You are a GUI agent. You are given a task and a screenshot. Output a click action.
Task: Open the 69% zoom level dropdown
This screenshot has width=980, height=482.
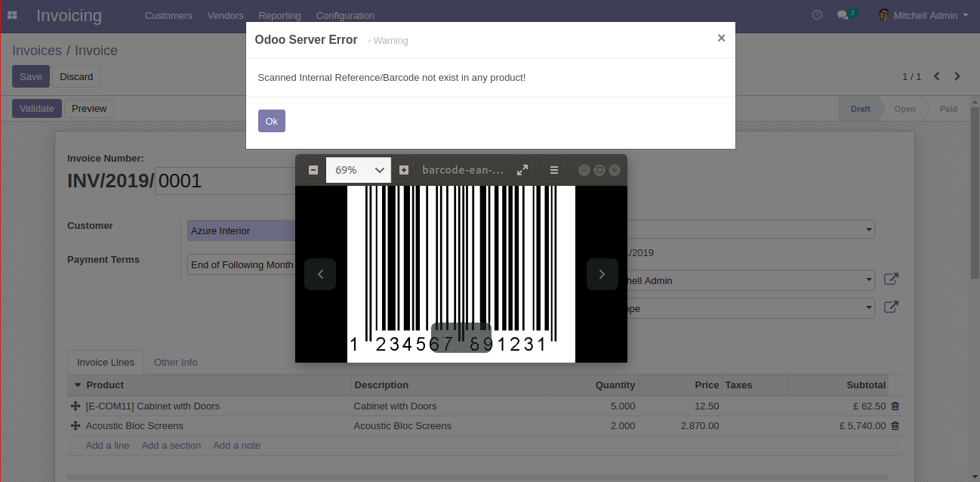(359, 170)
